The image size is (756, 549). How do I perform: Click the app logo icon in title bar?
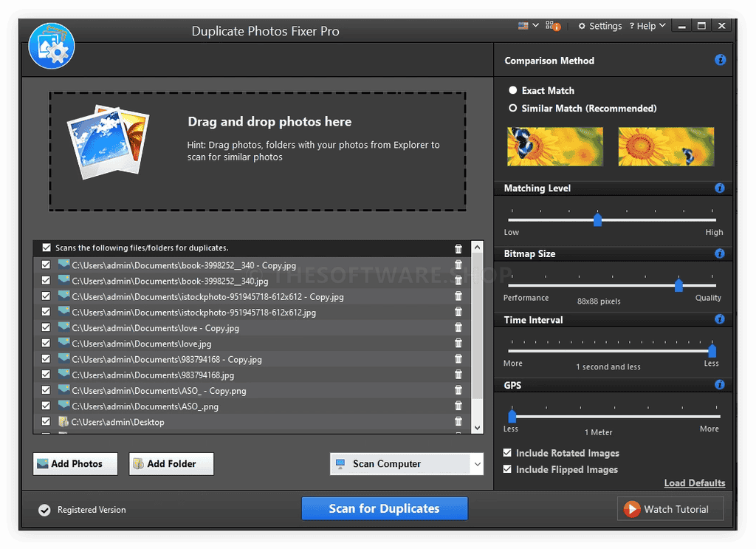[x=52, y=46]
